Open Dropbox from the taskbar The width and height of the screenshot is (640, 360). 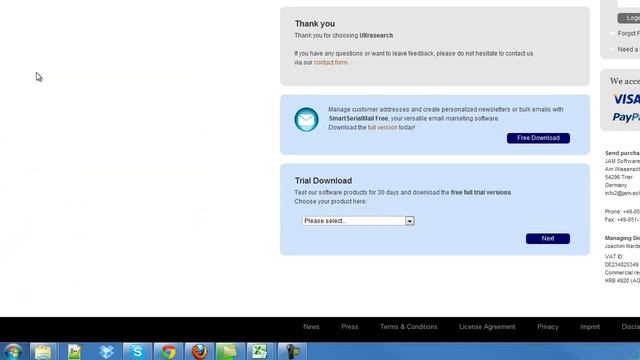(x=106, y=352)
